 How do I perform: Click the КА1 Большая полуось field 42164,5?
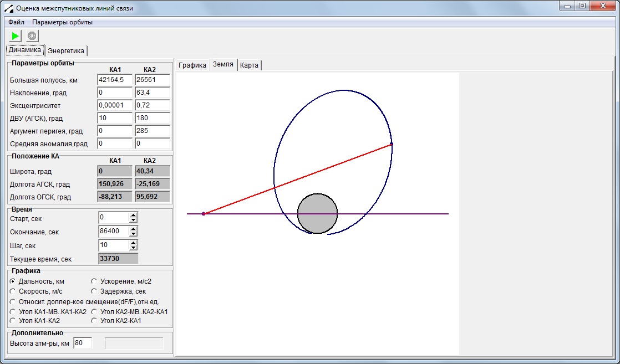(115, 80)
